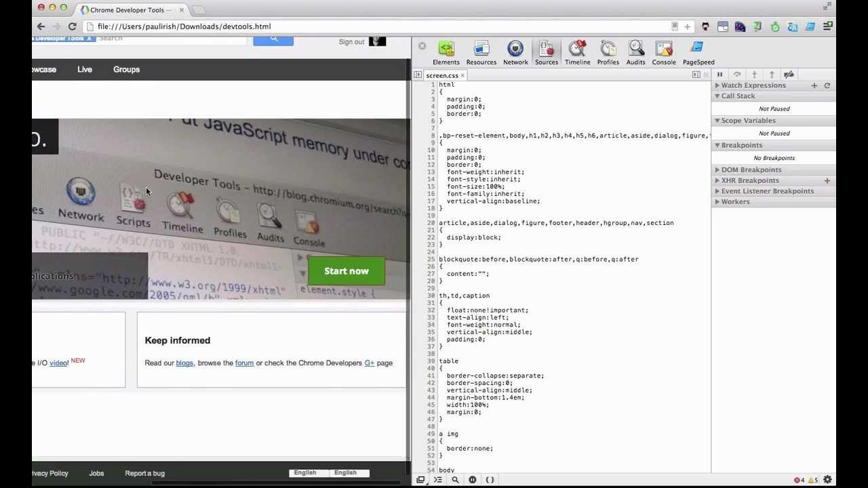This screenshot has width=868, height=488.
Task: Open the video link
Action: [58, 363]
